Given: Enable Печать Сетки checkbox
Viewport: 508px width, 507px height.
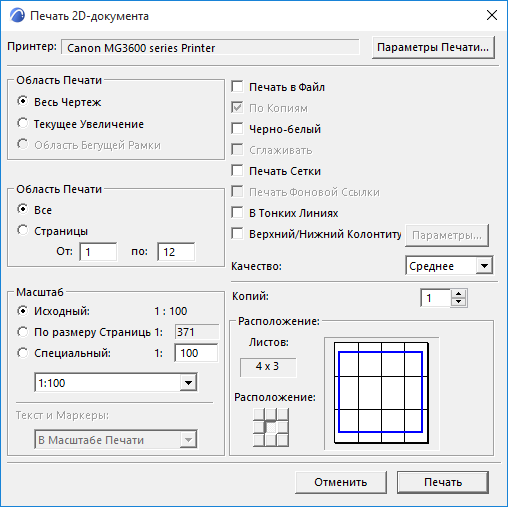Looking at the screenshot, I should (237, 171).
